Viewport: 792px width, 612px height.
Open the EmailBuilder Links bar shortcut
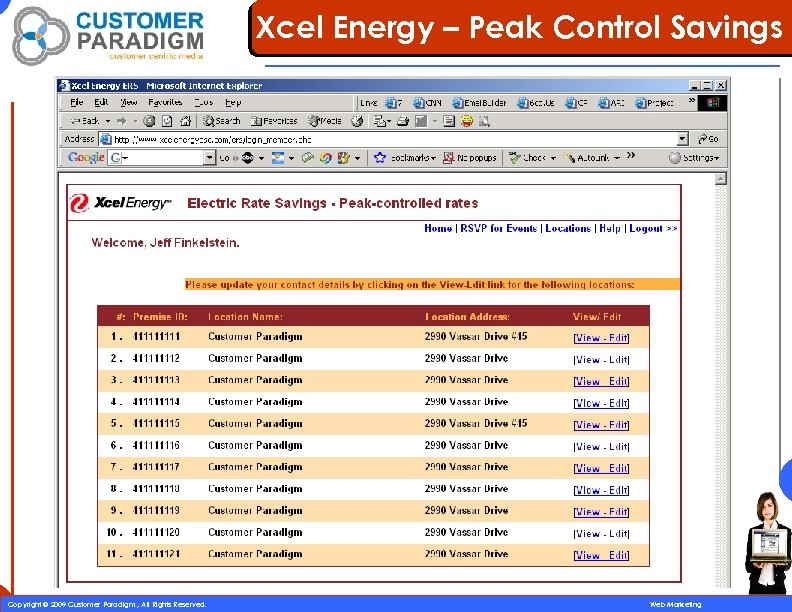point(479,103)
